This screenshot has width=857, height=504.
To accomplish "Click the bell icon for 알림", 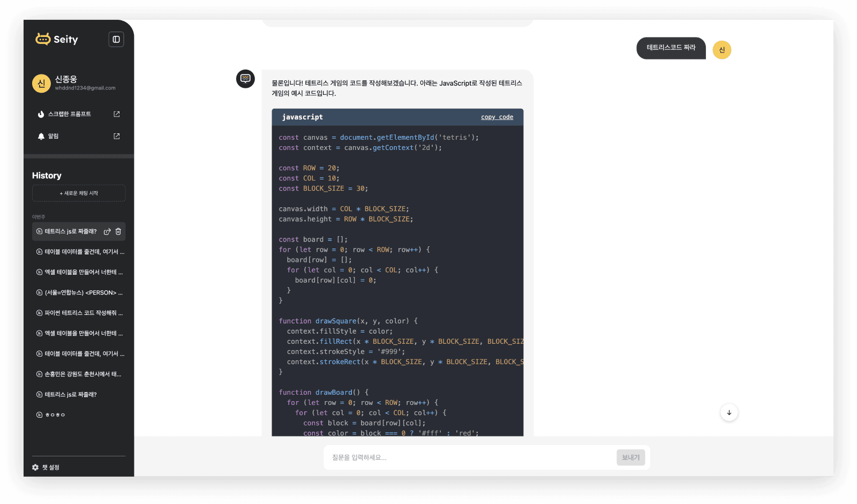I will coord(41,136).
